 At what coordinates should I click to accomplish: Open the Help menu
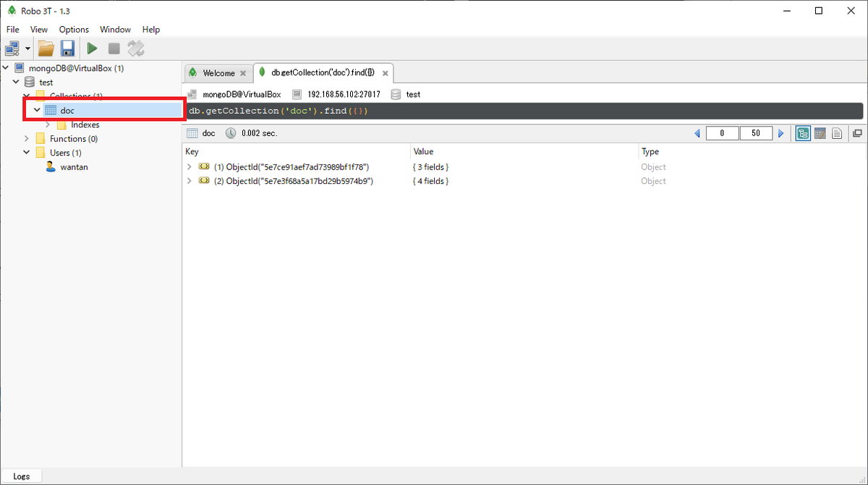point(151,30)
